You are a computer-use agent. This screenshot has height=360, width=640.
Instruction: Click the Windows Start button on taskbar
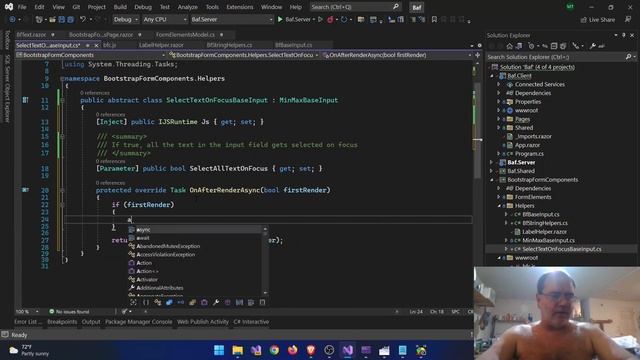[219, 350]
